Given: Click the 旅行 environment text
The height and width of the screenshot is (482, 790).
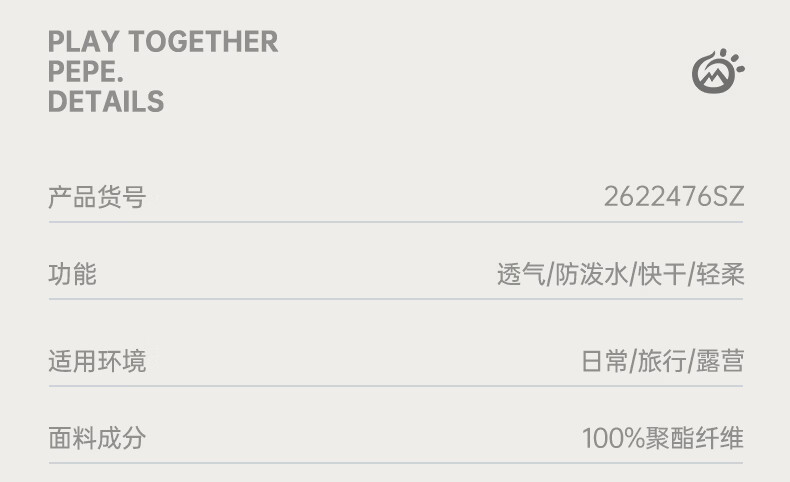Looking at the screenshot, I should pyautogui.click(x=662, y=361).
